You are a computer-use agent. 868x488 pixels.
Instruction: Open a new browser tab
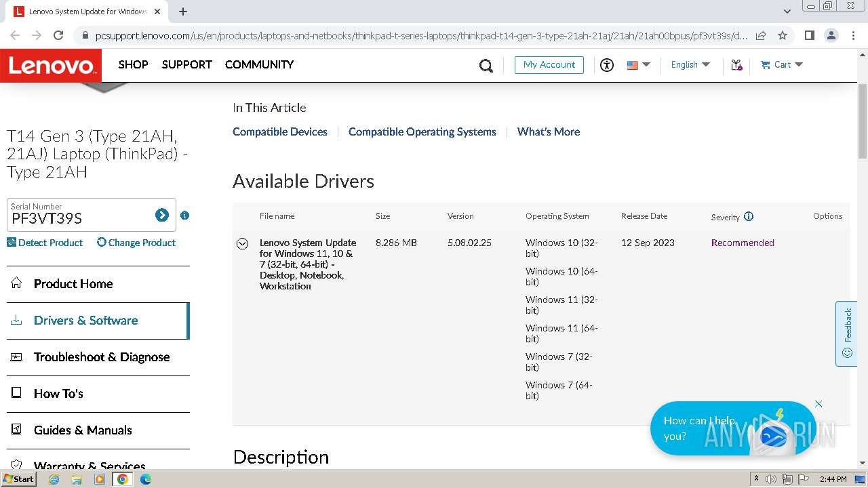[183, 12]
